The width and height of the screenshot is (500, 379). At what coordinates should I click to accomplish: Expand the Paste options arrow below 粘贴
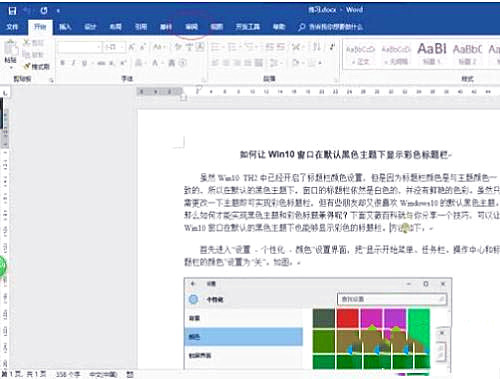point(11,68)
